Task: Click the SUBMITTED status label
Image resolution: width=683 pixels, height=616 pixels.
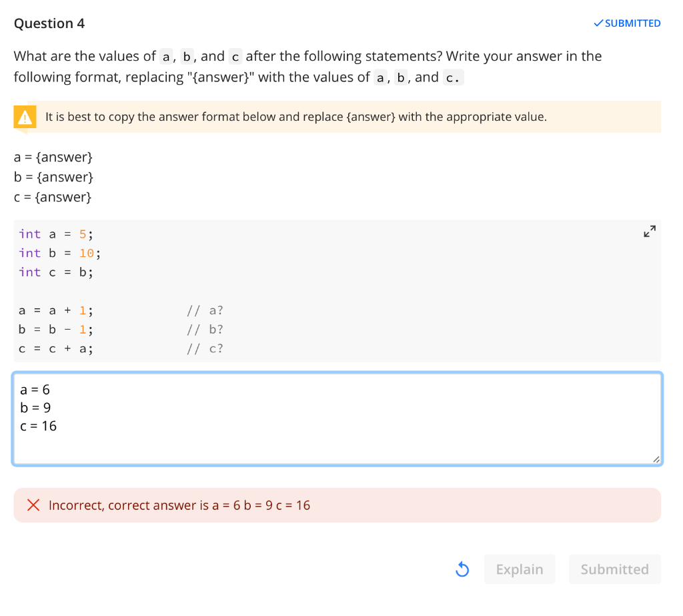Action: click(631, 23)
